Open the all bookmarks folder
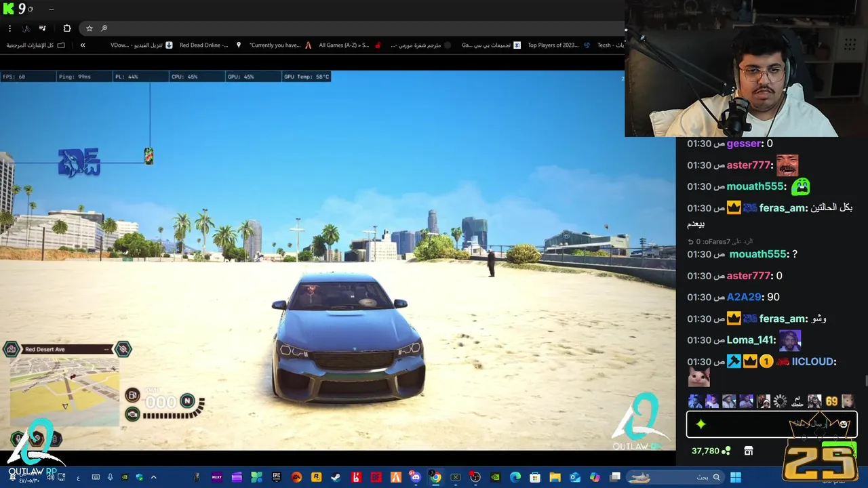 pos(36,45)
